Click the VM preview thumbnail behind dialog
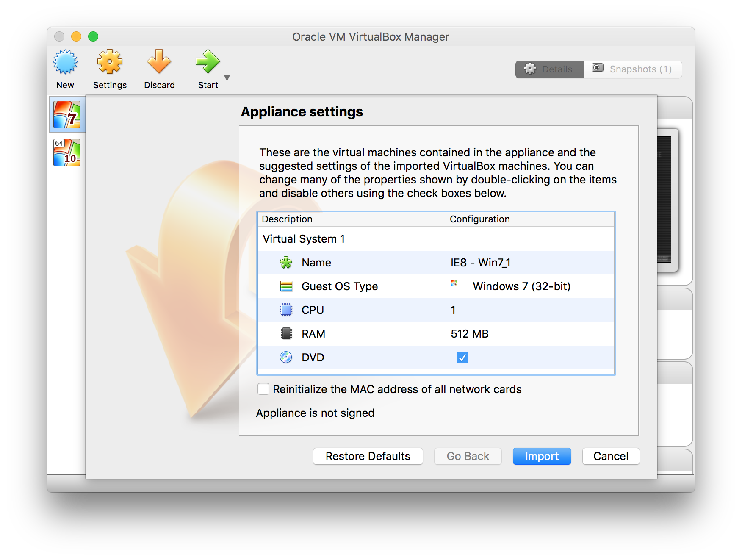The image size is (742, 560). pos(667,200)
